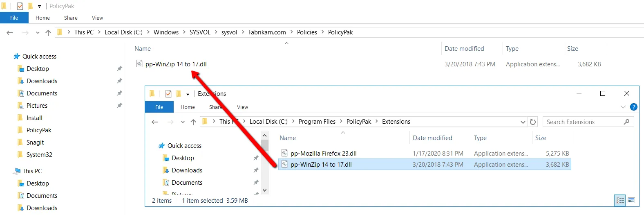Sort by Name column in Extensions window

288,138
